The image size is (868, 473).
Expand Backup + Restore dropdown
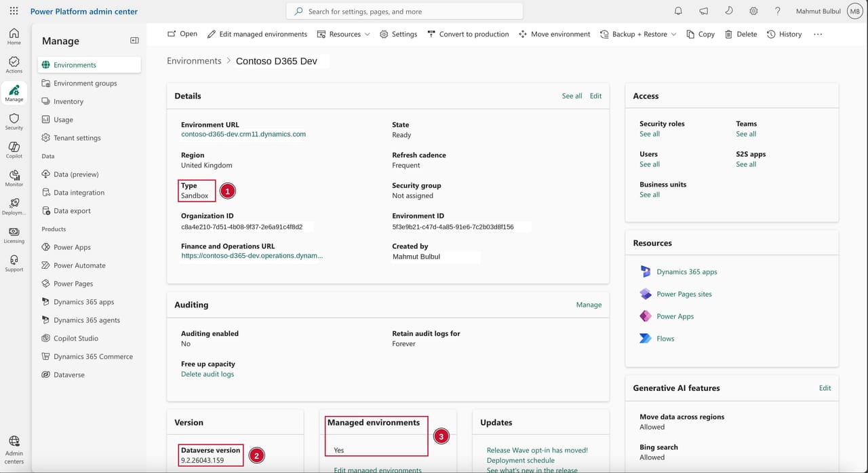click(638, 34)
